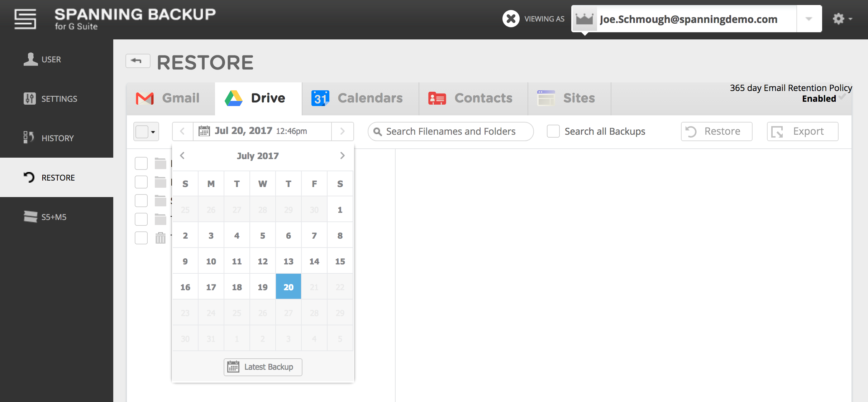The width and height of the screenshot is (868, 402).
Task: Open the user account dropdown arrow
Action: coord(809,19)
